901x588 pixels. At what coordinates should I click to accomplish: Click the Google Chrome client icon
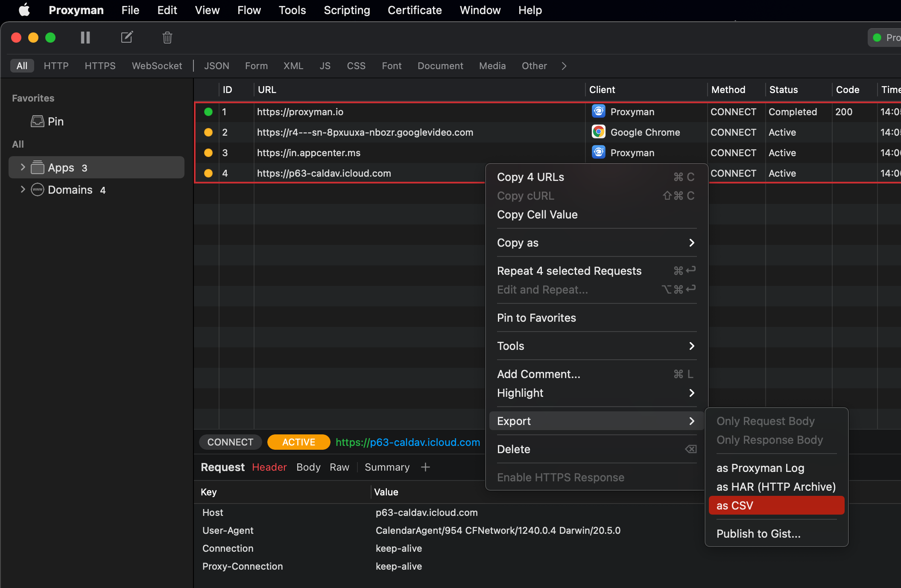tap(598, 132)
